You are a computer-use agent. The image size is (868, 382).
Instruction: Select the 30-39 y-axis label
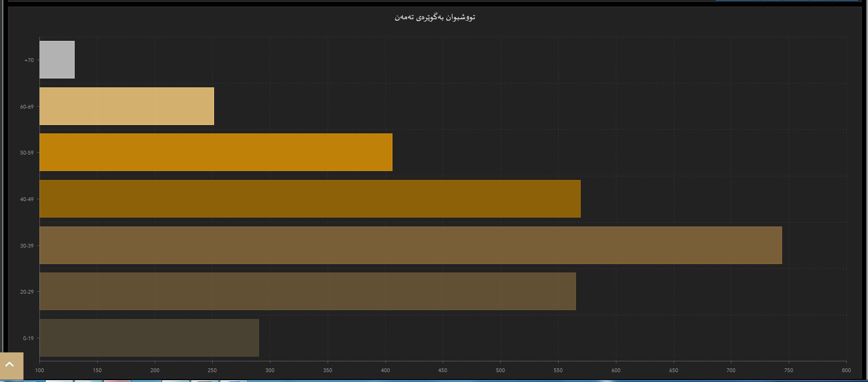[x=27, y=246]
